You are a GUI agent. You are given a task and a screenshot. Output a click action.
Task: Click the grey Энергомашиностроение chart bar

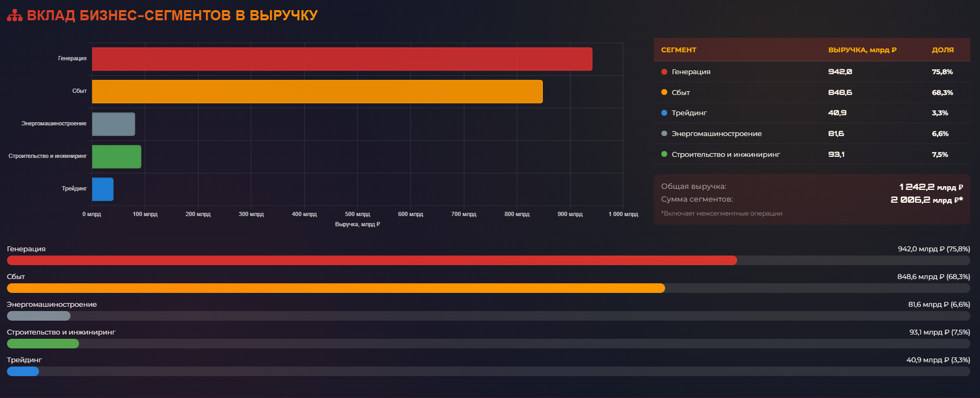(113, 124)
